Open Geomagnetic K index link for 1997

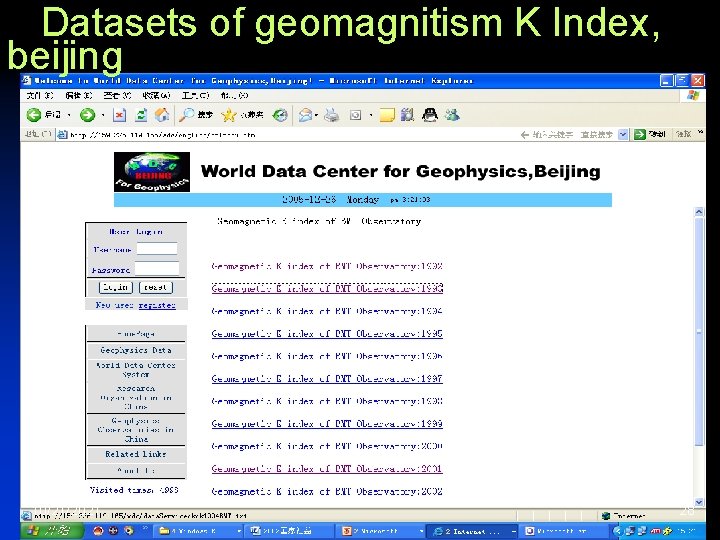tap(327, 379)
